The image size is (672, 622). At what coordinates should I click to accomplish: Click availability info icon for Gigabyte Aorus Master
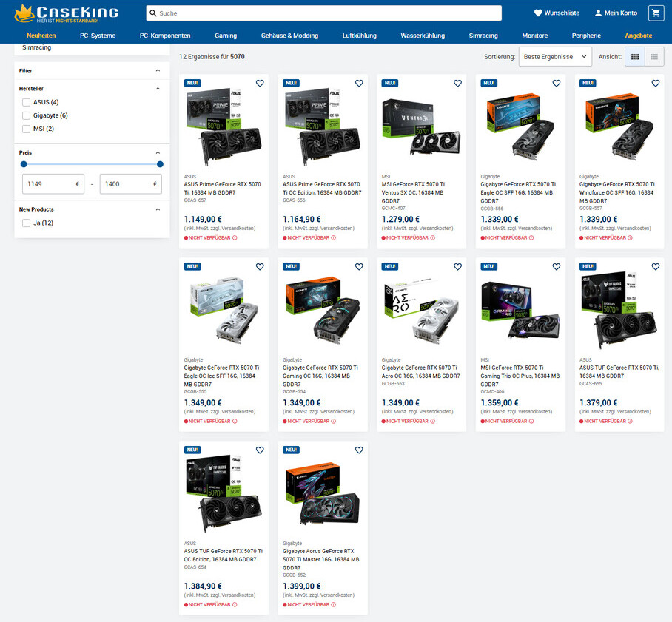[x=334, y=604]
